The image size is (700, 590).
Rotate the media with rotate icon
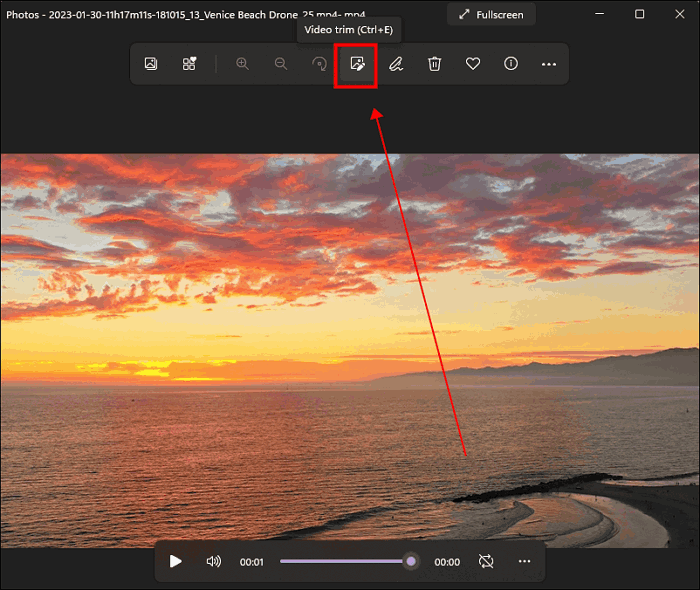point(319,64)
